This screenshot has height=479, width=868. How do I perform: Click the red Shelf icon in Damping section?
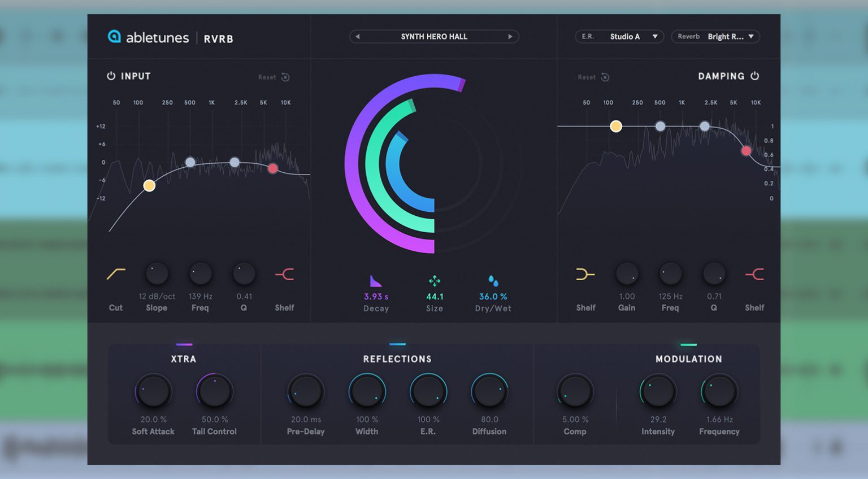pos(754,274)
